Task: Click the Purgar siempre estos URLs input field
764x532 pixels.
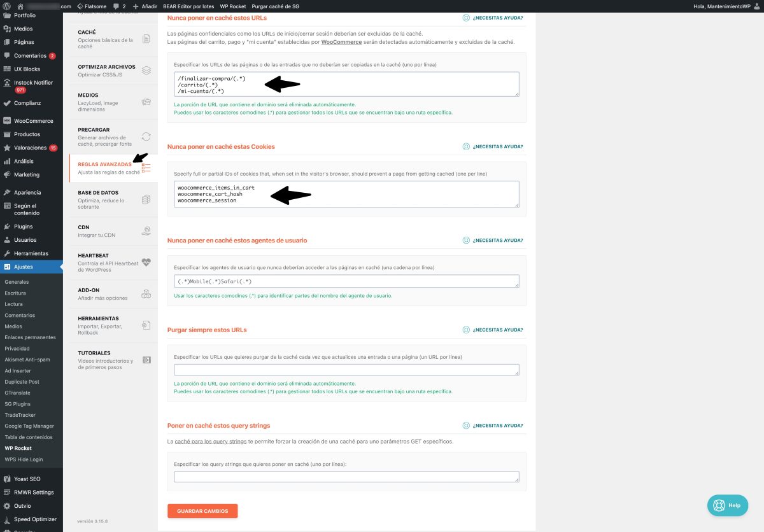Action: tap(346, 369)
